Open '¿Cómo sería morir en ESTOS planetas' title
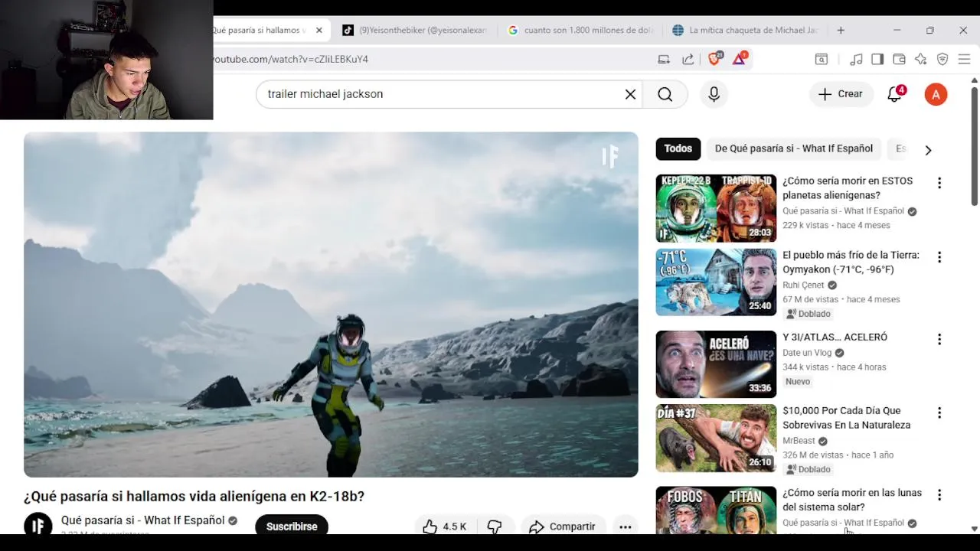Screen dimensions: 980x551 coord(848,188)
